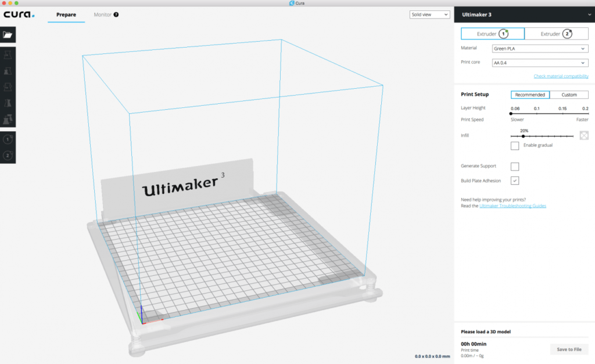Open the Material dropdown showing Green PLA
This screenshot has height=364, width=595.
point(540,48)
